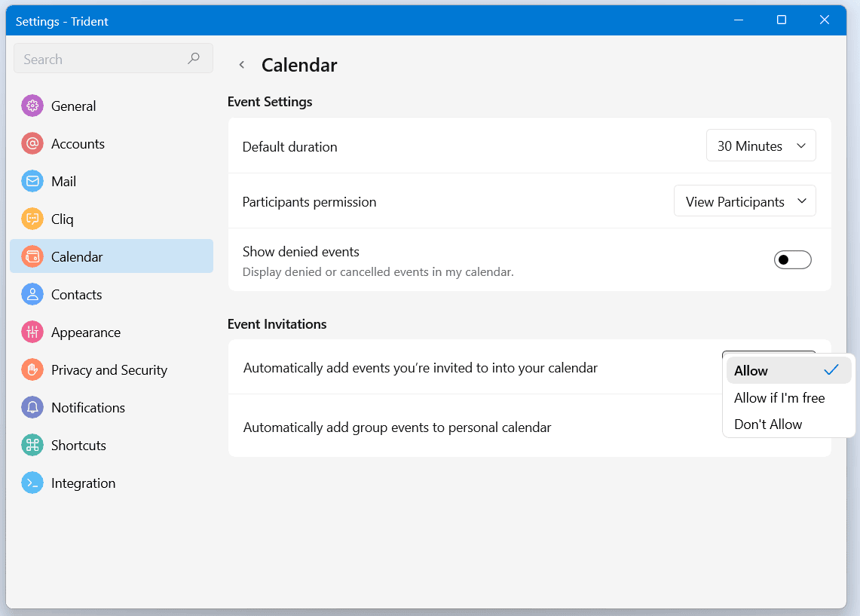Open the Mail envelope icon
The height and width of the screenshot is (616, 860).
point(32,182)
